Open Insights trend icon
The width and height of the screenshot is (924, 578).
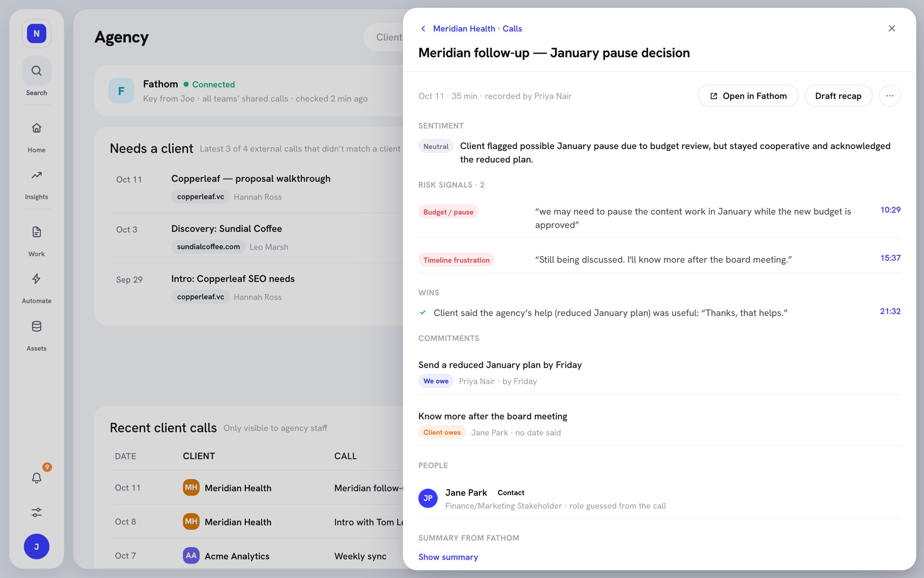coord(36,175)
